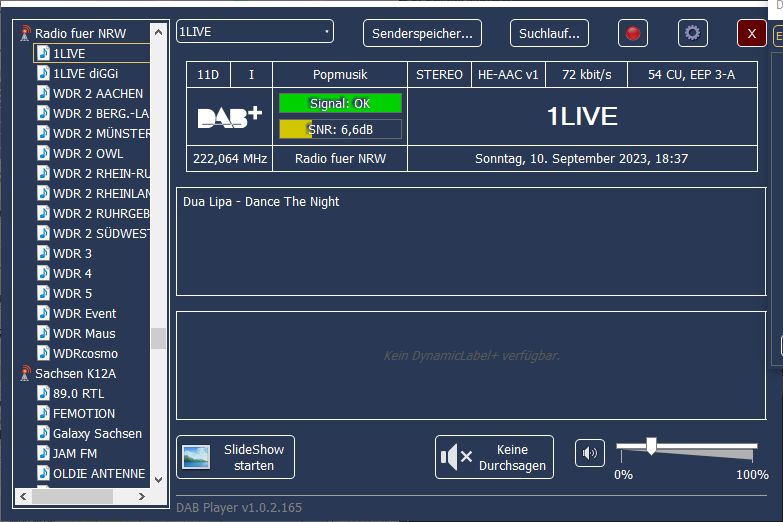The image size is (783, 522).
Task: Click the Sonntag, 10. September 2023 date cell
Action: tap(582, 159)
